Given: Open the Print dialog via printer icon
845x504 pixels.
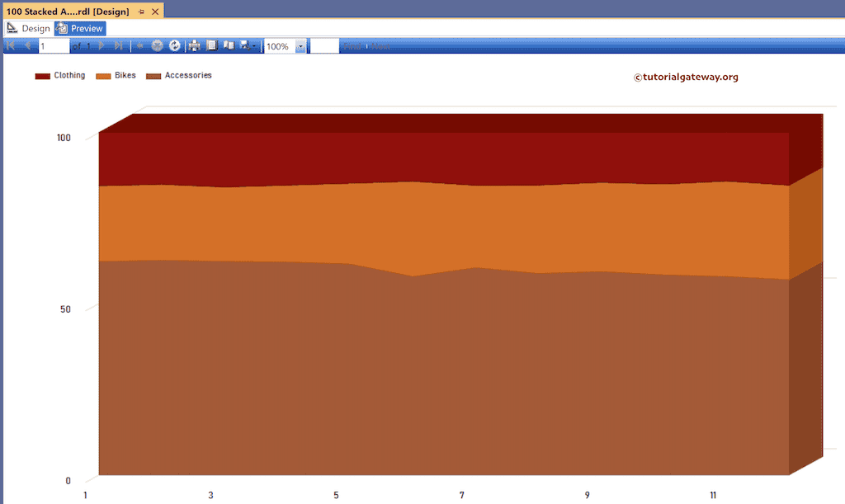Looking at the screenshot, I should point(193,45).
